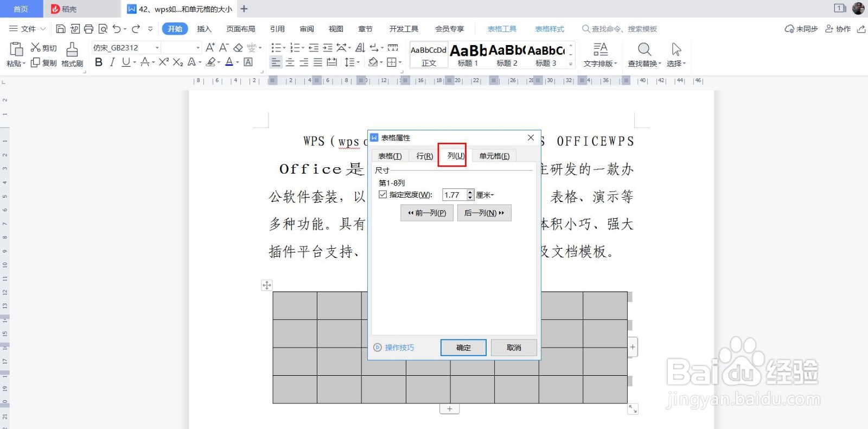Click the superscript X² icon

click(163, 62)
